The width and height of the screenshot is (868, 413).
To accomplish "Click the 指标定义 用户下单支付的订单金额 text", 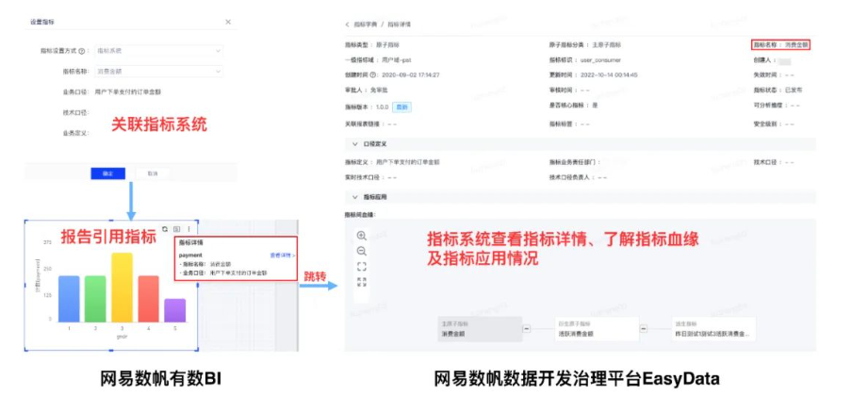I will [392, 163].
